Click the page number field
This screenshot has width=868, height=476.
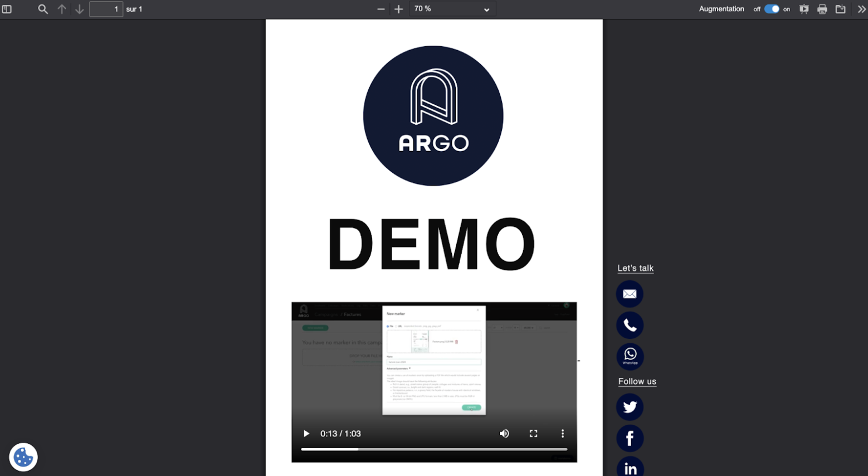pos(106,9)
